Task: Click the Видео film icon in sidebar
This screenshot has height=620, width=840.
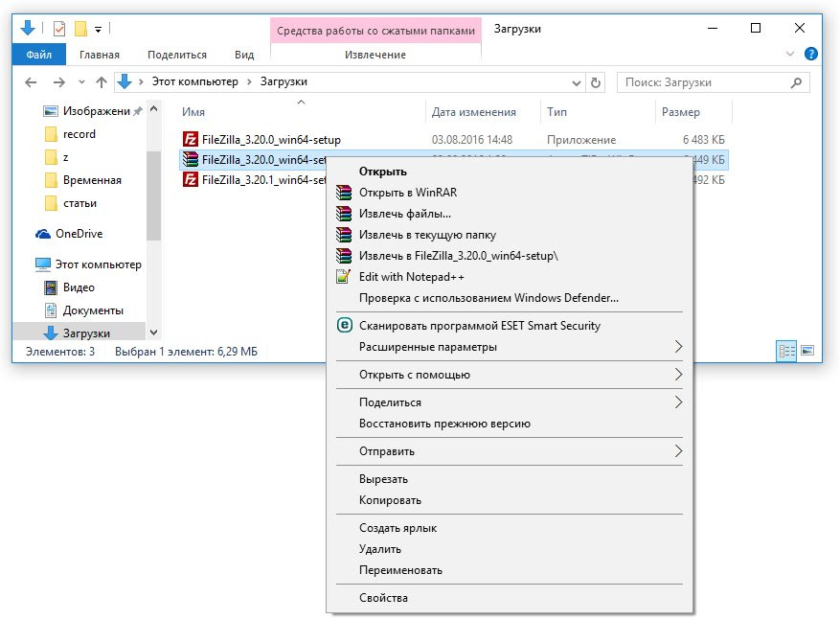Action: (51, 287)
